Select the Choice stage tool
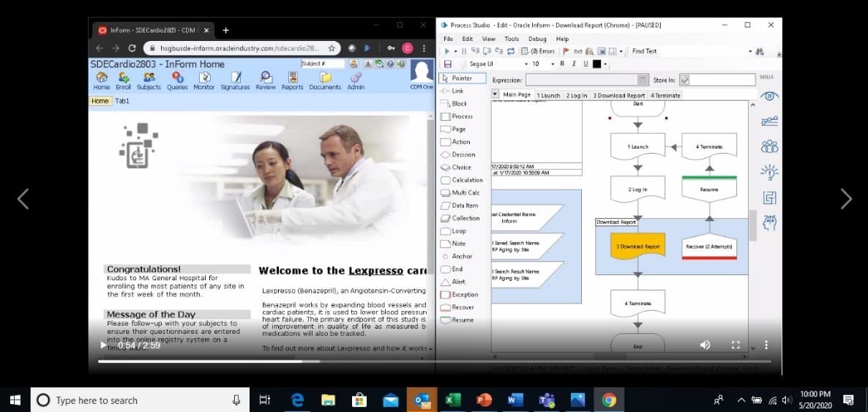Image resolution: width=868 pixels, height=412 pixels. [456, 168]
